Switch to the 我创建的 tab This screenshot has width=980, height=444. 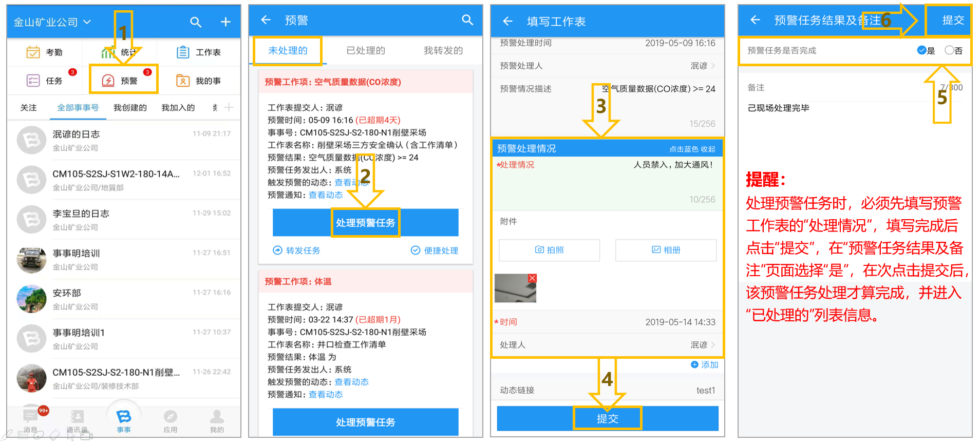130,107
